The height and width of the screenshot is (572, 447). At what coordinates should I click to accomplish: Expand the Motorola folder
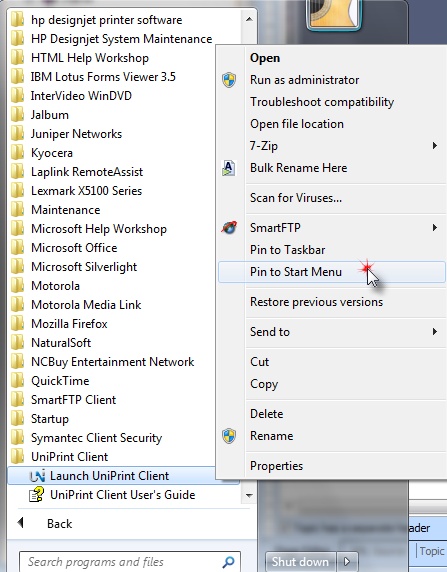point(55,286)
